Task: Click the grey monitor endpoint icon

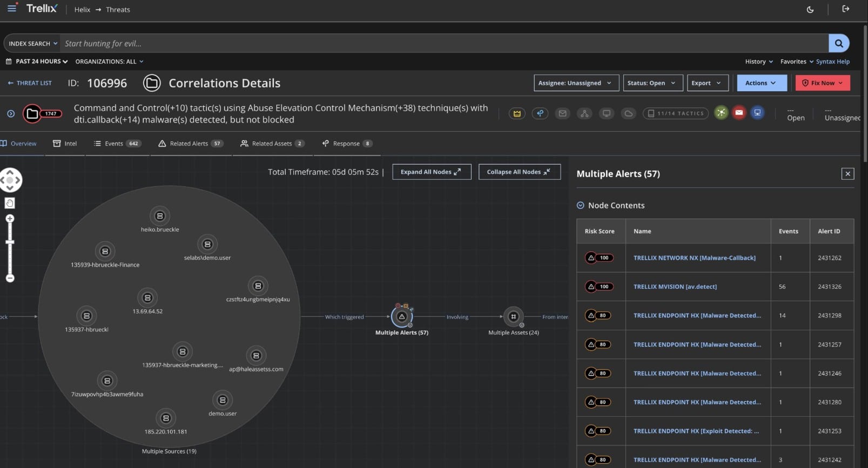Action: pos(607,113)
